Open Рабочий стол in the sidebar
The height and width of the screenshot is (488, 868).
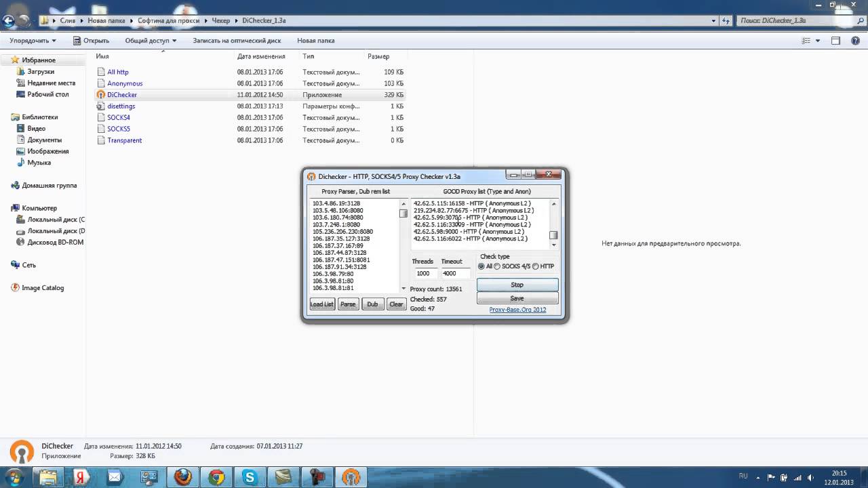[47, 95]
